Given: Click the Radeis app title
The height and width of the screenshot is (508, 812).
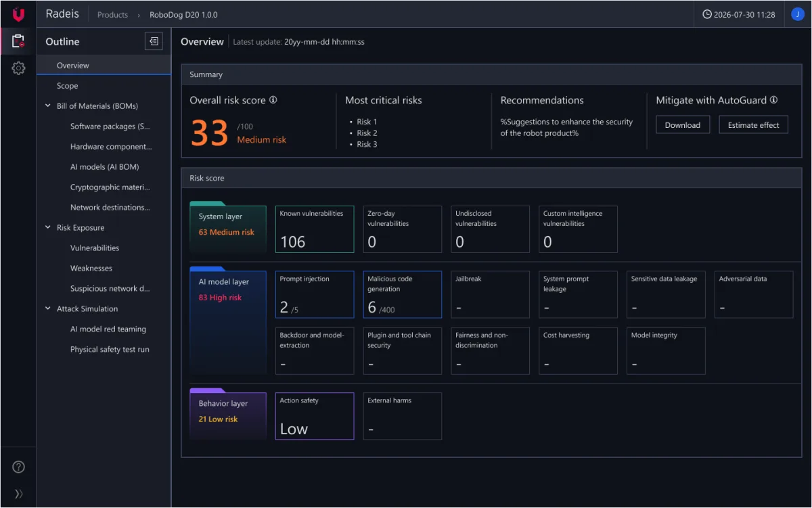Looking at the screenshot, I should [x=62, y=14].
